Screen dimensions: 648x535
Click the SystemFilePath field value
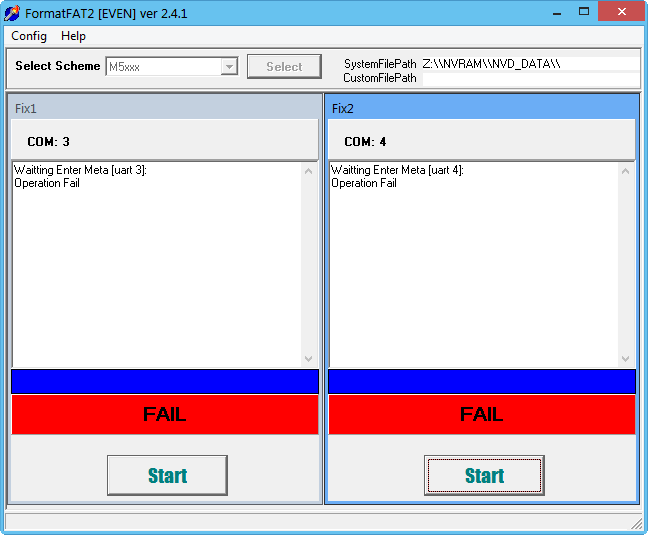[x=530, y=64]
